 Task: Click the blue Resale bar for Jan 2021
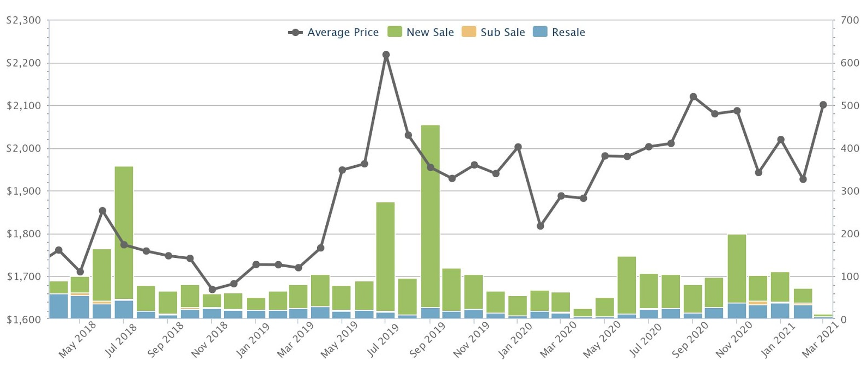780,311
